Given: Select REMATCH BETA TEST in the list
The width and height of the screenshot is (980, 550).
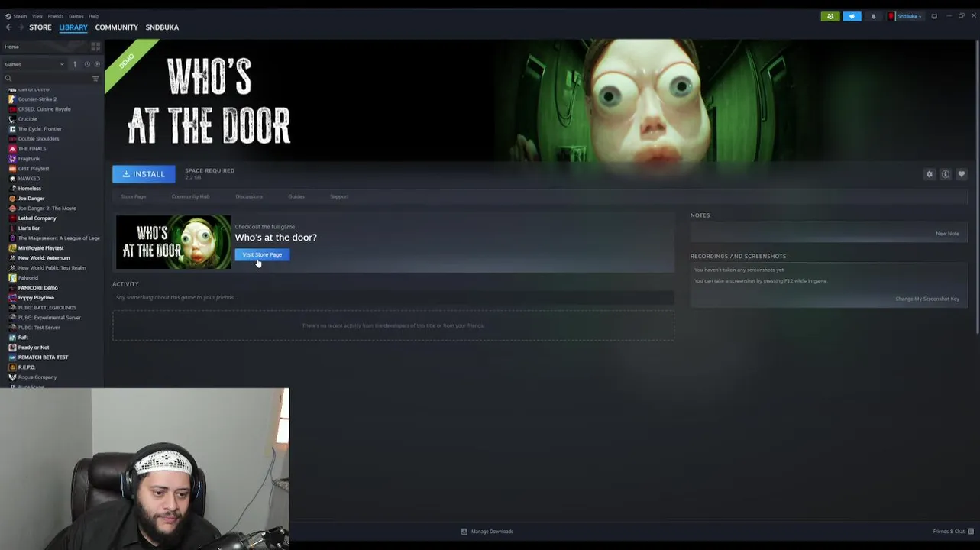Looking at the screenshot, I should click(x=43, y=357).
